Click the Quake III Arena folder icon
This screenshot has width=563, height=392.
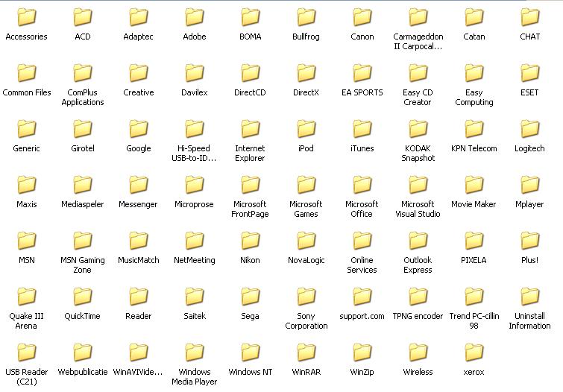27,297
